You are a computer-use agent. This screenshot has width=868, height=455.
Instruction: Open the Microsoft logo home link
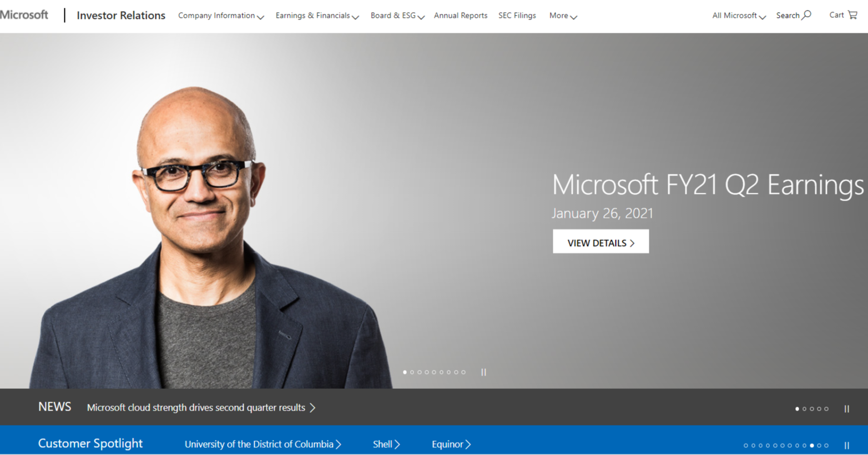24,15
